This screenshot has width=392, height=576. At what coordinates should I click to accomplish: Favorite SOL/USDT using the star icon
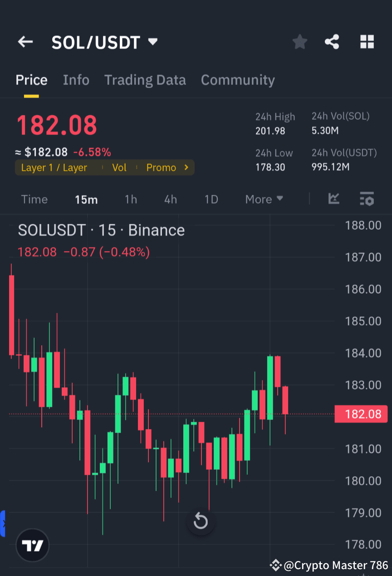tap(299, 42)
